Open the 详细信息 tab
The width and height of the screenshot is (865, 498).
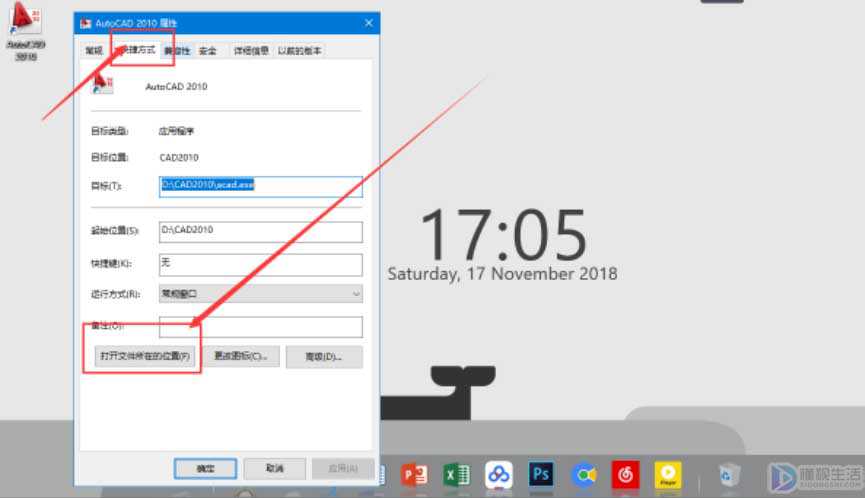coord(251,51)
